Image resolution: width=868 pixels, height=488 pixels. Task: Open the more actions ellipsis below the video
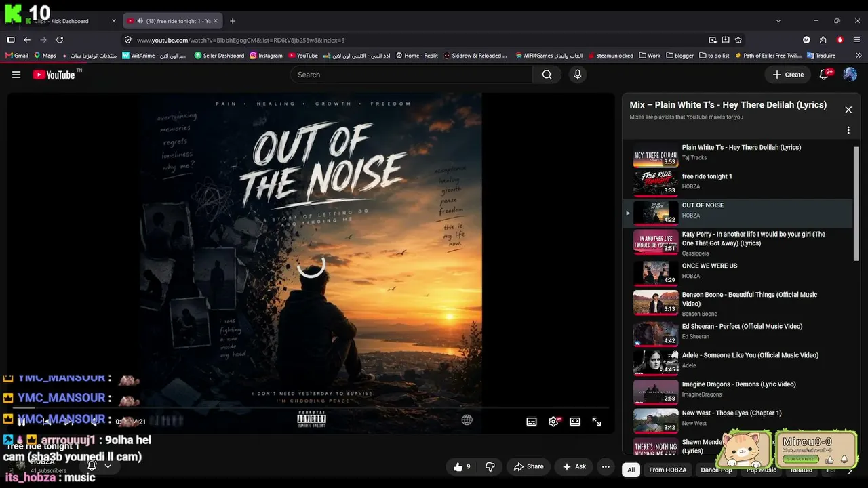[x=606, y=466]
